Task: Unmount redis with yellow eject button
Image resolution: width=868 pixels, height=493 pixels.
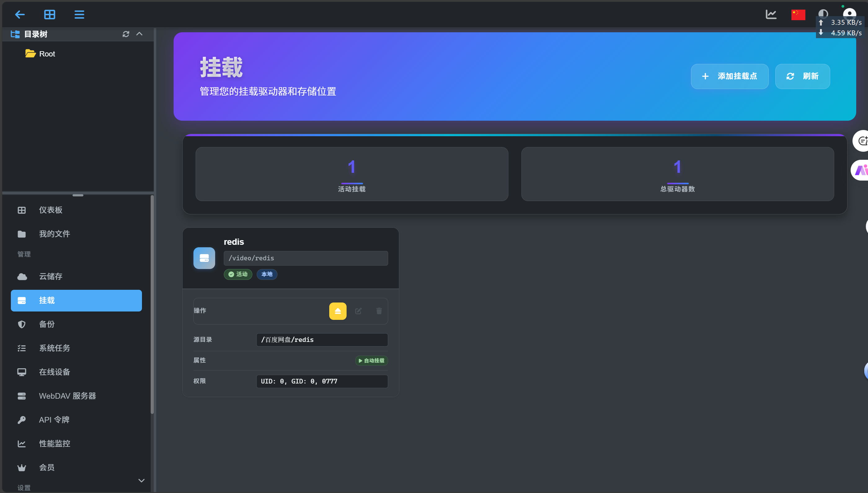Action: coord(338,311)
